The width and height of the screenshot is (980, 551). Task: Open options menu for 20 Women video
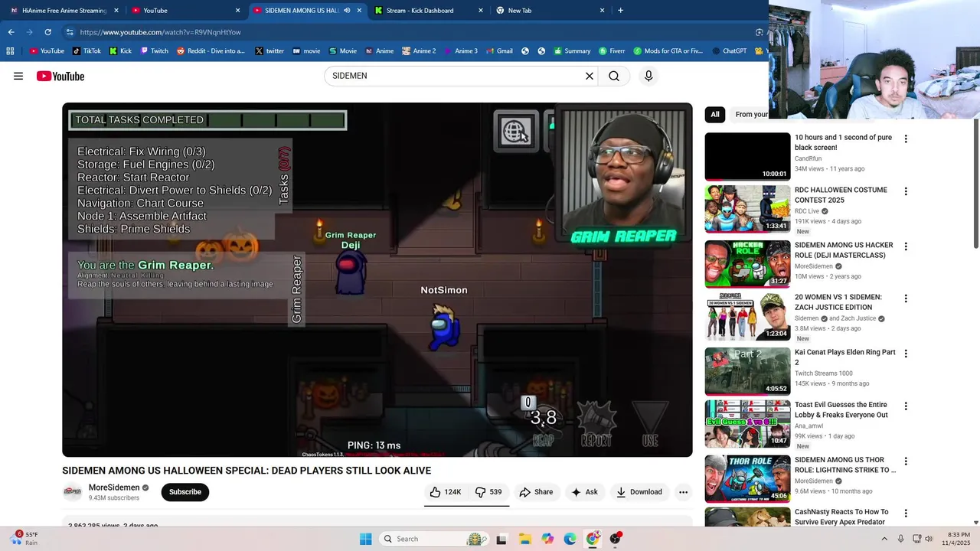point(906,298)
